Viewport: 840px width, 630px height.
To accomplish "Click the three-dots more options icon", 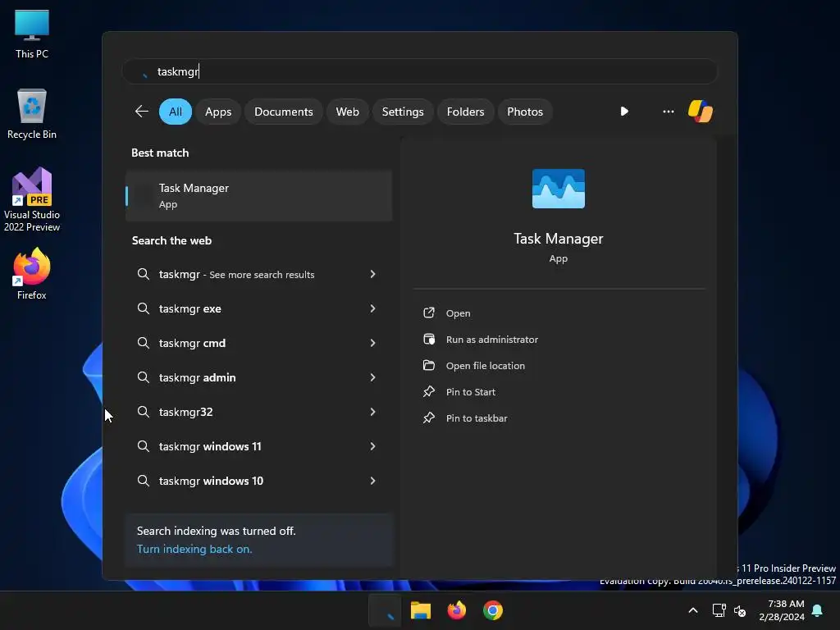I will click(x=668, y=112).
